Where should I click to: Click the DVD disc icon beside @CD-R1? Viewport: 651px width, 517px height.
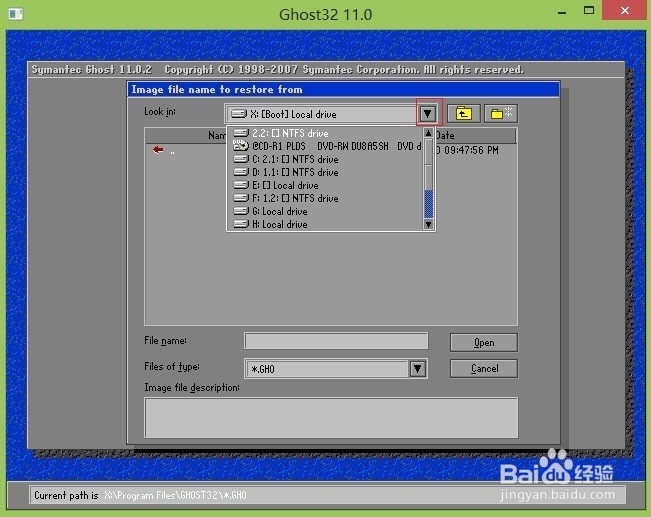coord(240,145)
